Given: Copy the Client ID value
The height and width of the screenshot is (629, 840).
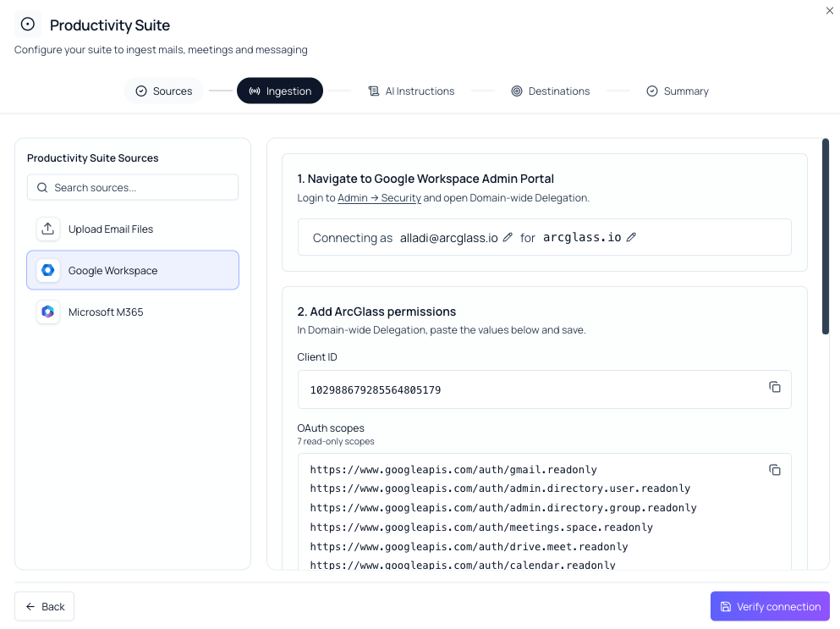Looking at the screenshot, I should (x=775, y=387).
